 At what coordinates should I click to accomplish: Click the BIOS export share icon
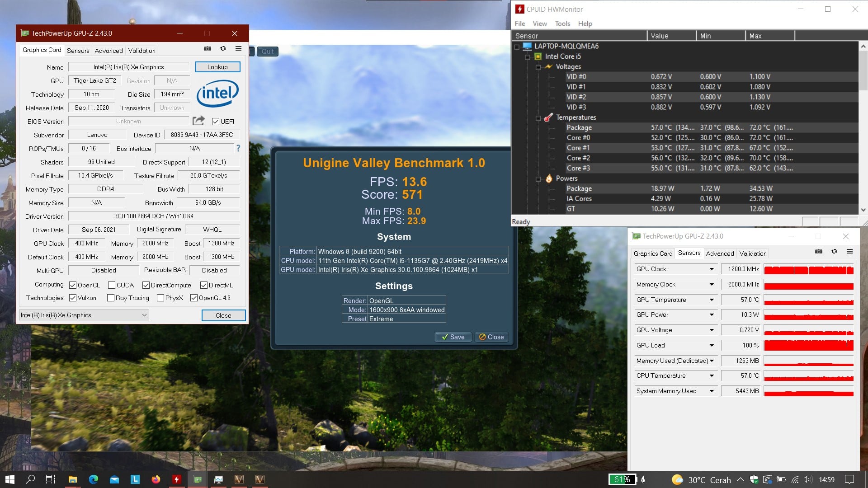(x=198, y=121)
